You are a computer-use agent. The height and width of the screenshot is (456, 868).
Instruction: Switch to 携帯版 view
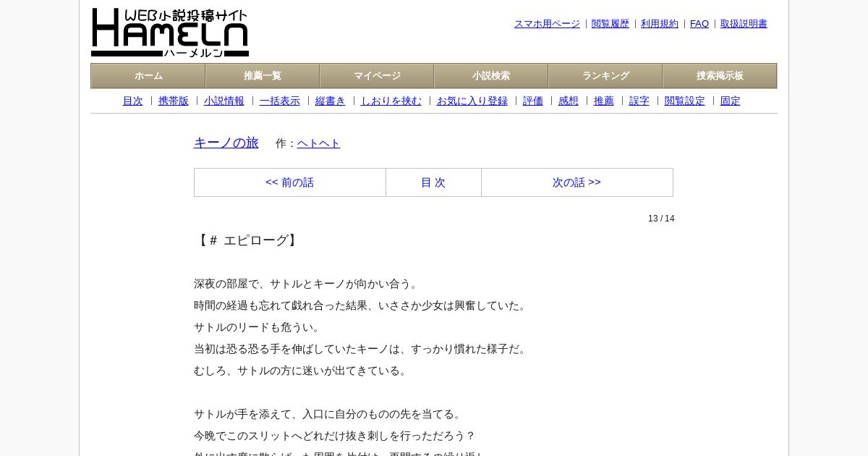(x=174, y=101)
